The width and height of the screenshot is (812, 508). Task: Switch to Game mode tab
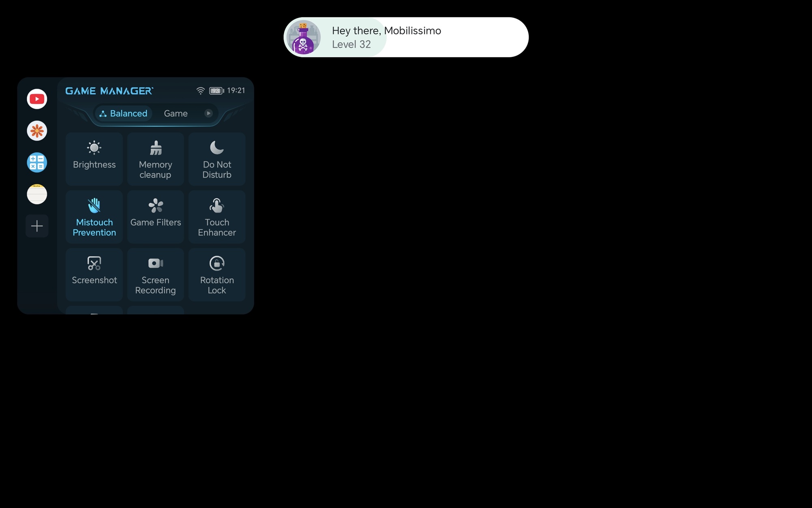[176, 113]
